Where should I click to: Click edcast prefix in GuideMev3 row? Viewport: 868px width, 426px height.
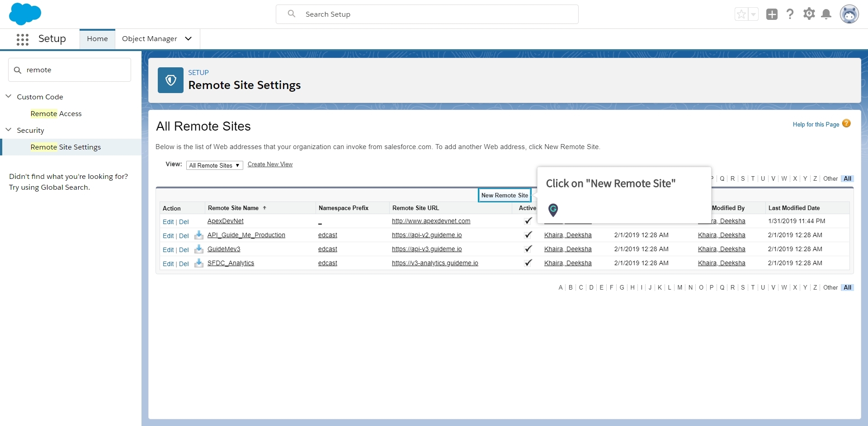point(327,249)
